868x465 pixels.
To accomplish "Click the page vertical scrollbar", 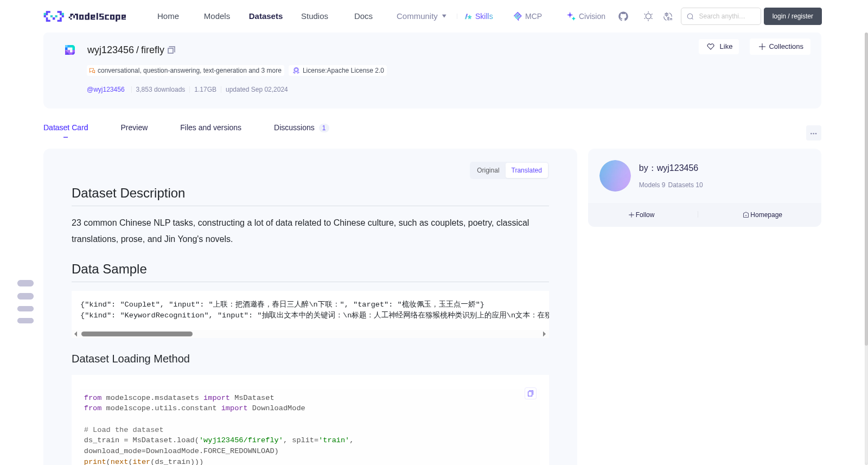I will (866, 188).
